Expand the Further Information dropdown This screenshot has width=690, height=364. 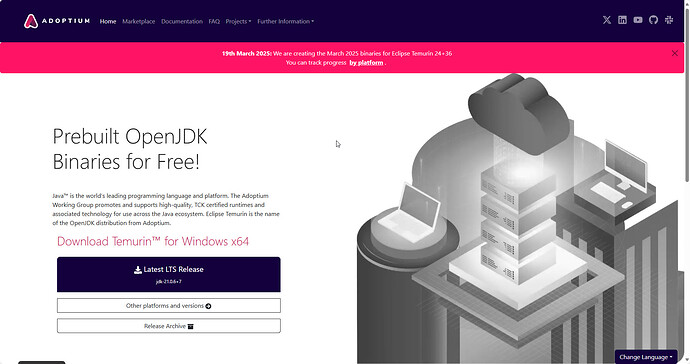(286, 21)
